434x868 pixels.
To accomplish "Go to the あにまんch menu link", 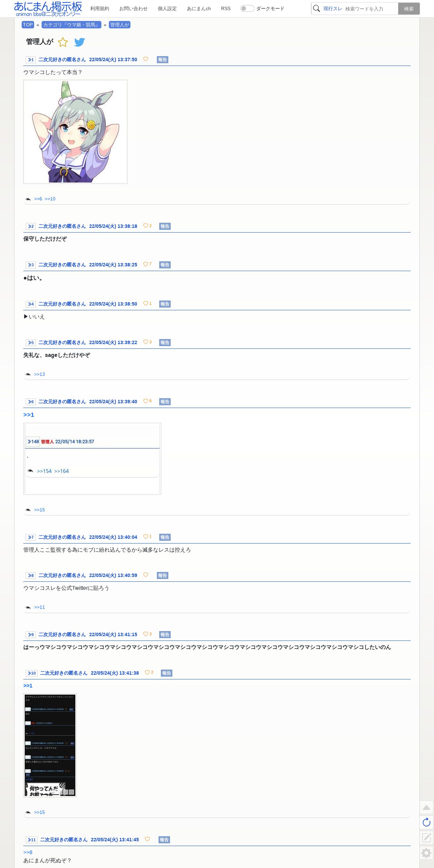I will point(199,8).
